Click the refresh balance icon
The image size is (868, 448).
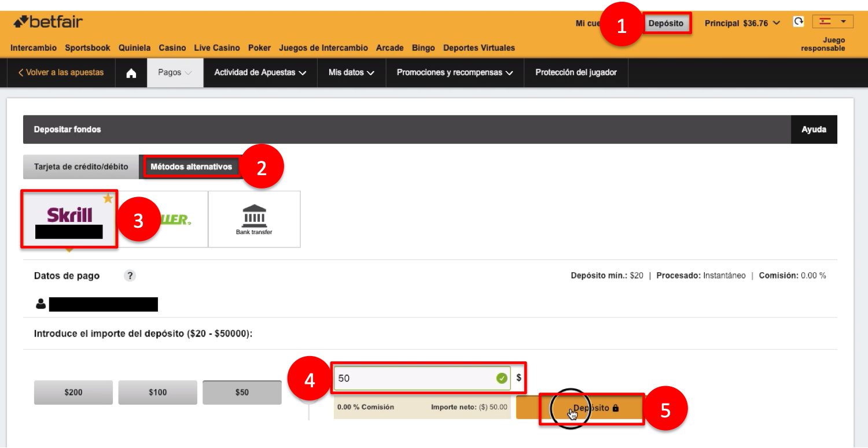pos(799,22)
